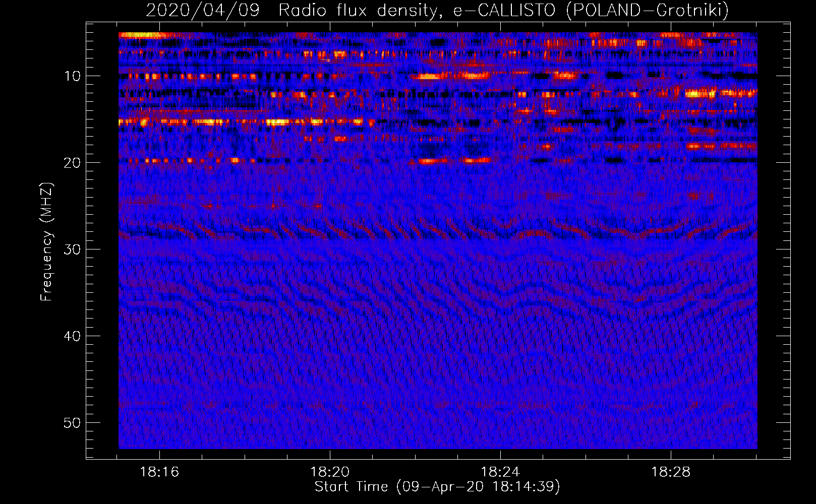Click the plot title "2020/04/09 Radio flux density, e-CALLISTO (POLAND-Grotniki)"

(x=437, y=10)
